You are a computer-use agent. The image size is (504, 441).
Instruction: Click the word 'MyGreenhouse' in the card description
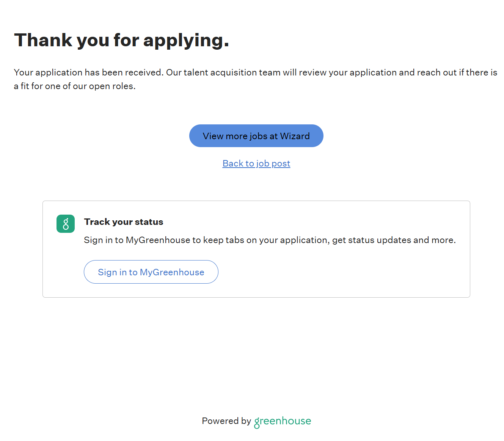pos(158,240)
